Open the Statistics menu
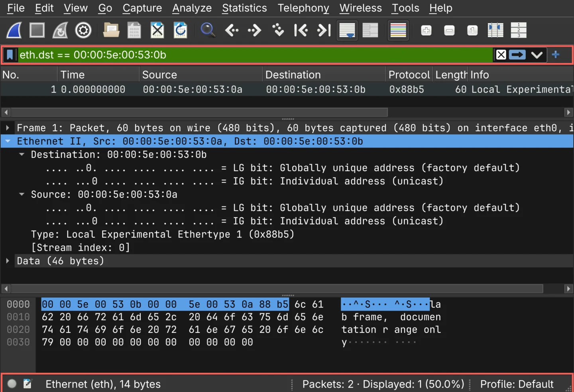The image size is (574, 392). 244,8
